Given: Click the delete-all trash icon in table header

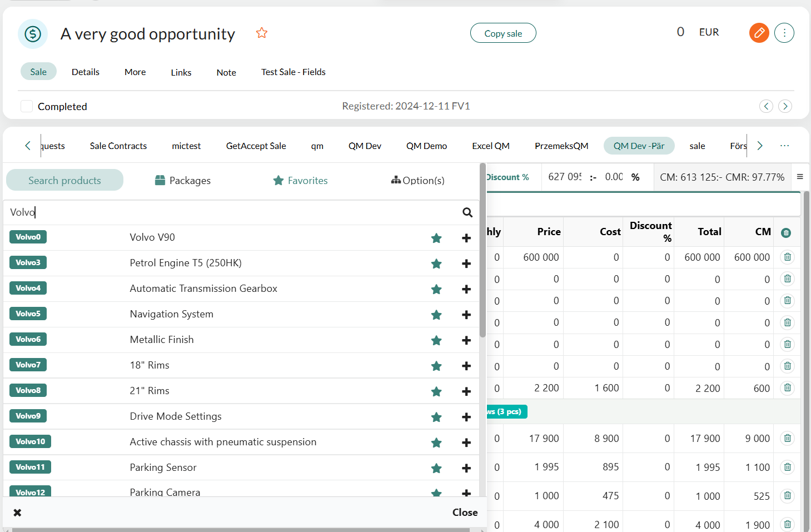Looking at the screenshot, I should 786,232.
